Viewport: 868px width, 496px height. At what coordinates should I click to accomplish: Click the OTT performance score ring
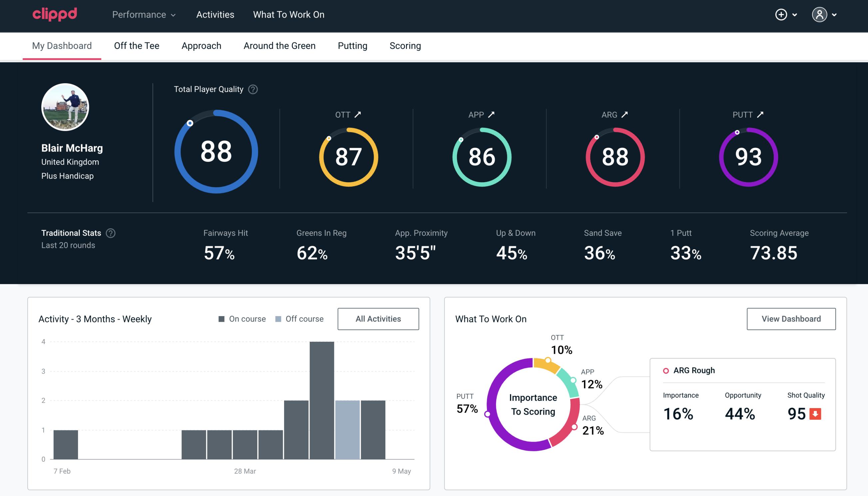pyautogui.click(x=348, y=156)
